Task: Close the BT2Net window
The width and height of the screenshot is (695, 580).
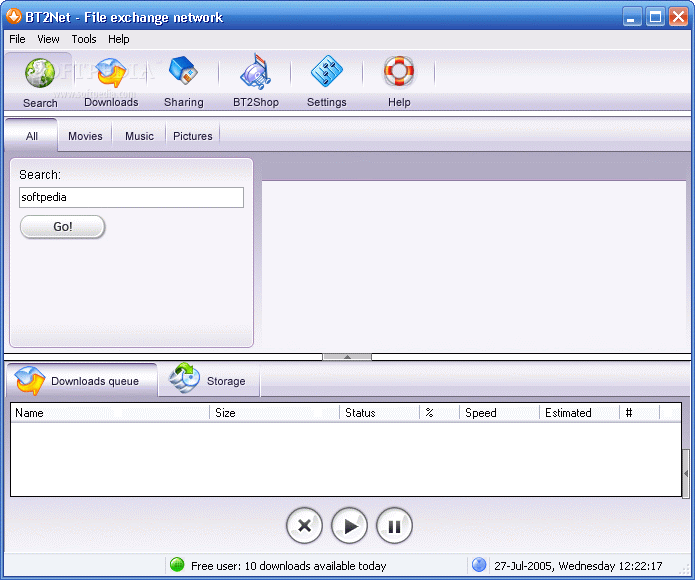Action: coord(678,17)
